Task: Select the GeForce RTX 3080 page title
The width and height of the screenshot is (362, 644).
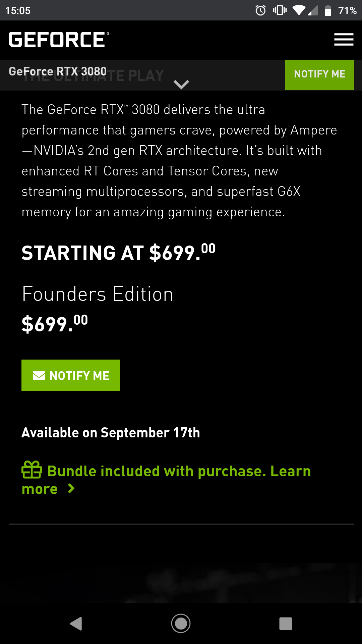Action: 57,71
